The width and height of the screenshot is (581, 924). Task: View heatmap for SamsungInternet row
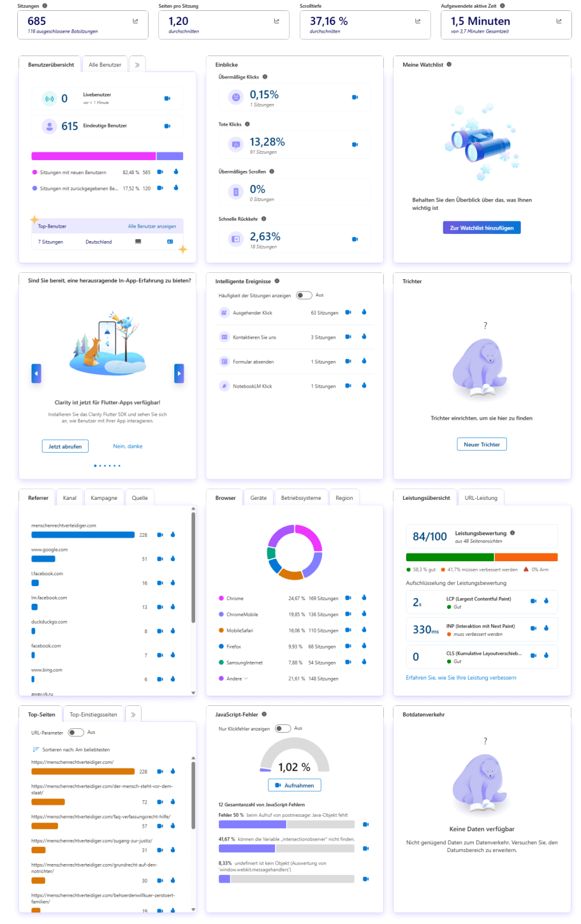coord(364,662)
